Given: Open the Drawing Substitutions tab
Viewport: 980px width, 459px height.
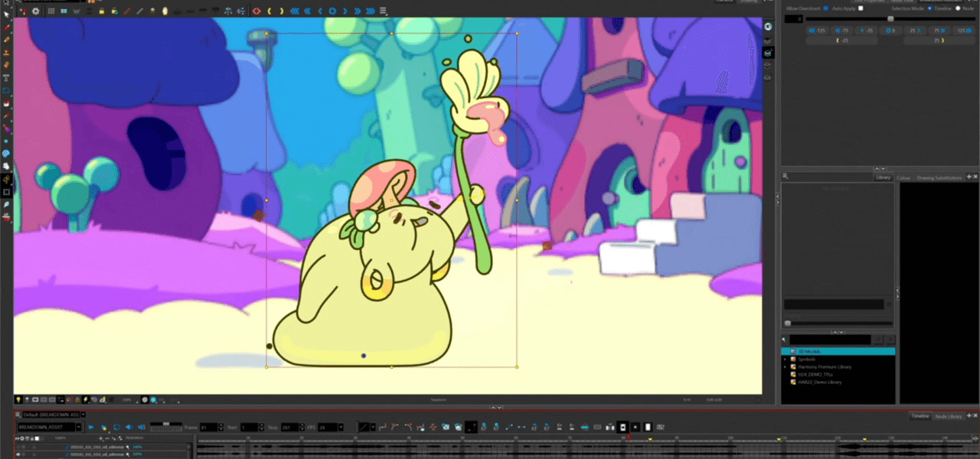Looking at the screenshot, I should tap(938, 177).
